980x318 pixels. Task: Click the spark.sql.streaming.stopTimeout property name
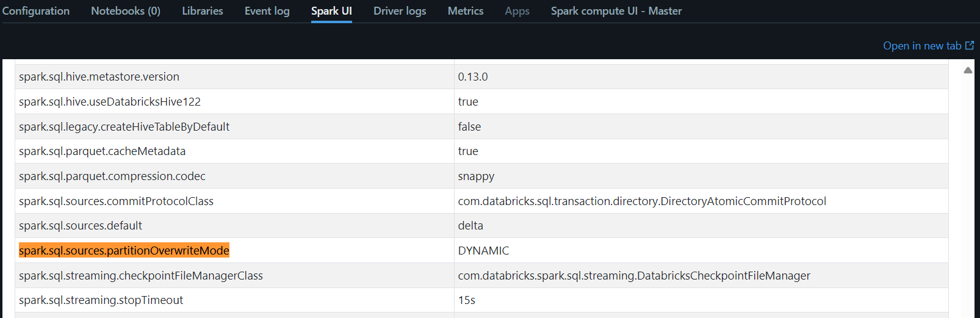coord(101,300)
